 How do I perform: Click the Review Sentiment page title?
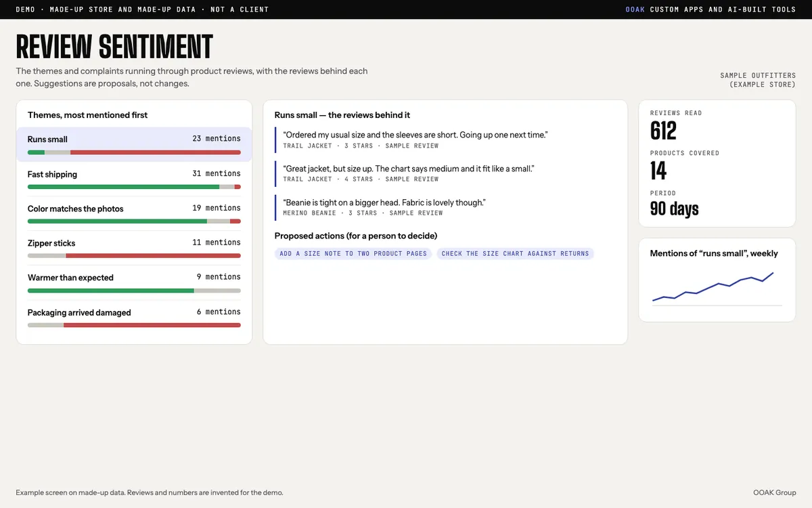pyautogui.click(x=114, y=47)
